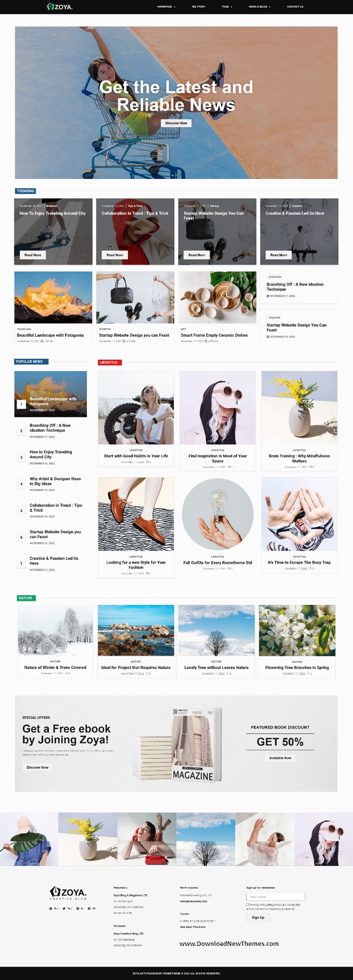Click the newsletter email address field
Screen dimensions: 353x980
point(276,897)
